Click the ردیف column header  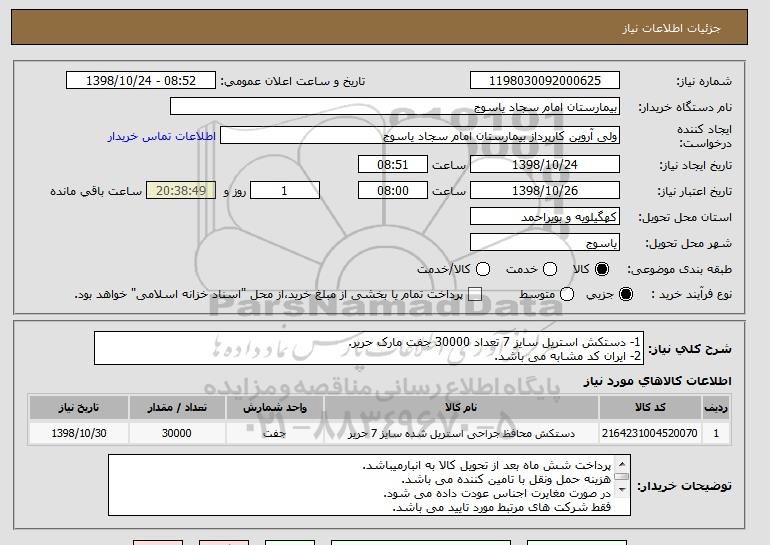(x=716, y=408)
